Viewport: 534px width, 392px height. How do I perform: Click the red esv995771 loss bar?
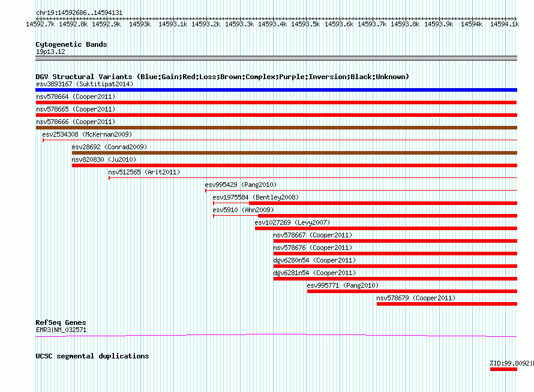coord(412,291)
